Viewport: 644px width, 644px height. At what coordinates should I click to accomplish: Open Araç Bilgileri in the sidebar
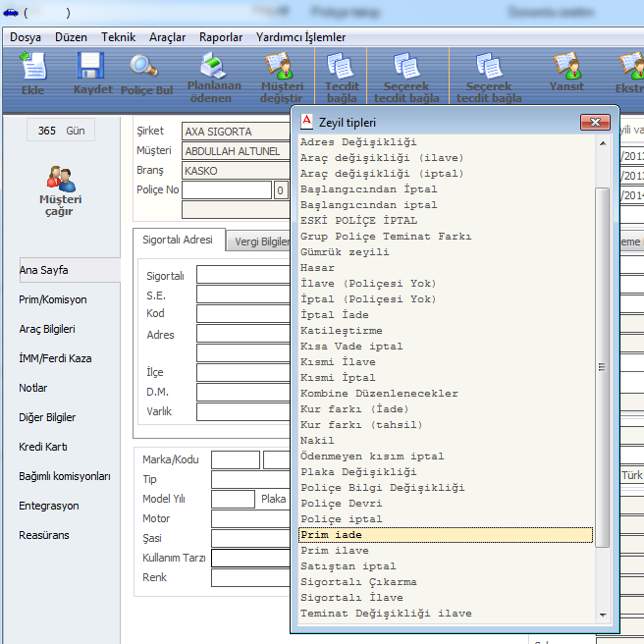point(47,329)
